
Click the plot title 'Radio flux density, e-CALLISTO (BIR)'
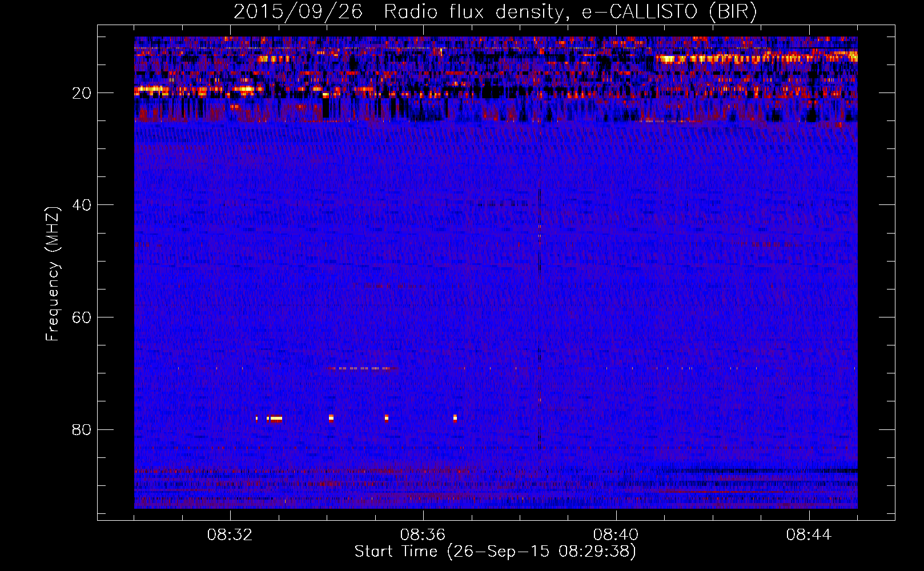tap(570, 12)
